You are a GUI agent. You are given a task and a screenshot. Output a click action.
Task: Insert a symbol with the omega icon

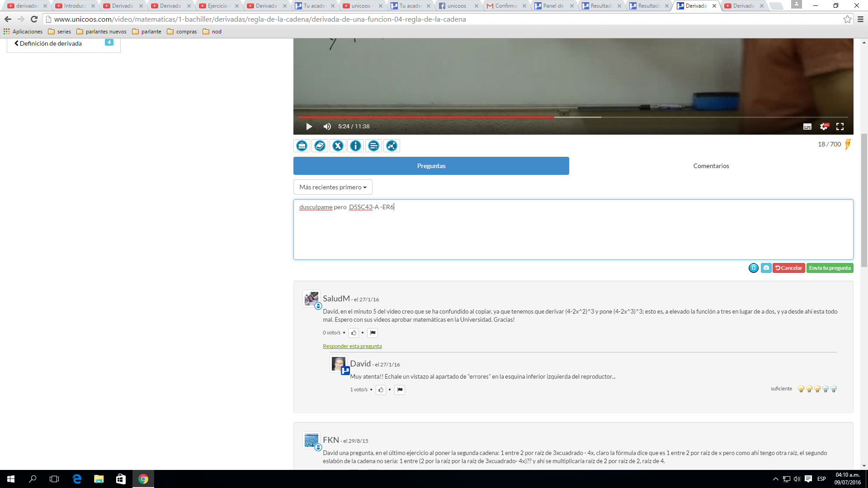click(x=753, y=268)
